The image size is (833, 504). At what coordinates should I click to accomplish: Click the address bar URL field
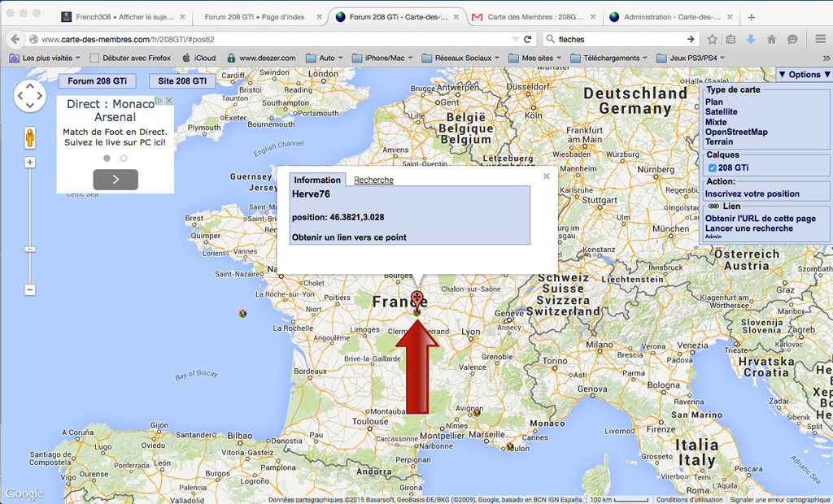tap(271, 39)
